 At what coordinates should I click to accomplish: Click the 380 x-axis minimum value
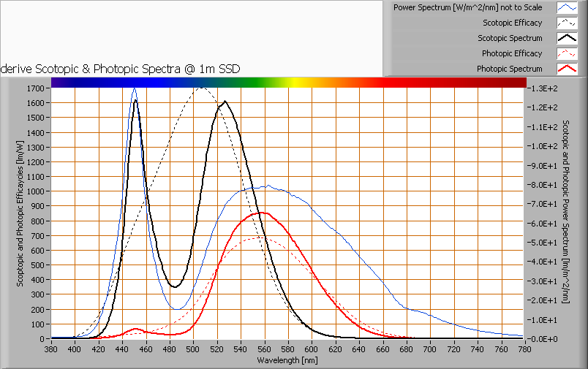51,350
